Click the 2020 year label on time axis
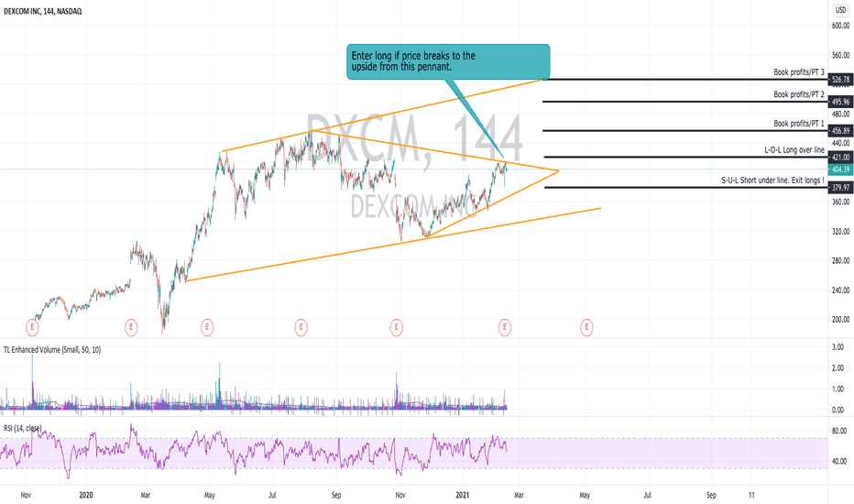 click(86, 495)
